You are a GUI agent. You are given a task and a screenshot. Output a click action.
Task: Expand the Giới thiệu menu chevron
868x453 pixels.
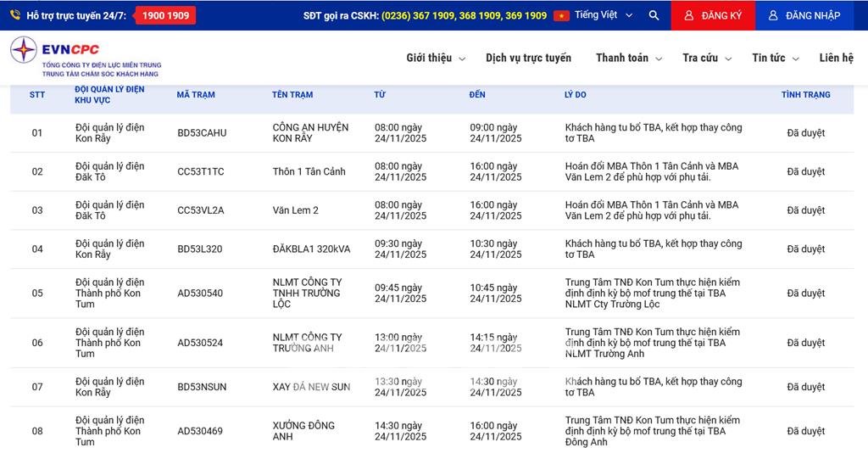point(462,59)
